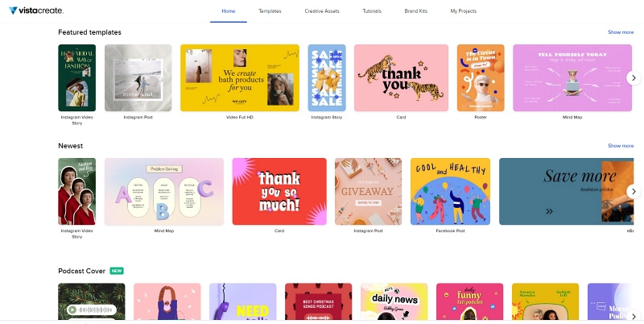Open the bath products Video Full HD template
The image size is (644, 324).
click(240, 77)
